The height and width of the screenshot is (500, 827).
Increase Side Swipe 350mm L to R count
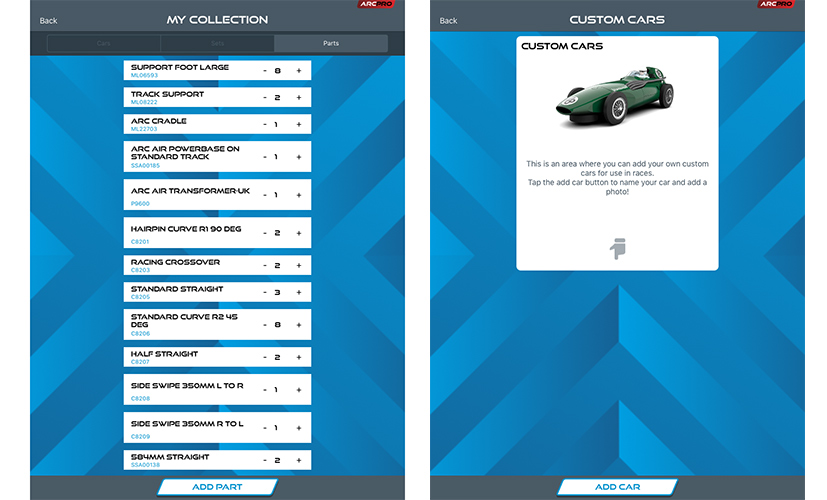(299, 390)
